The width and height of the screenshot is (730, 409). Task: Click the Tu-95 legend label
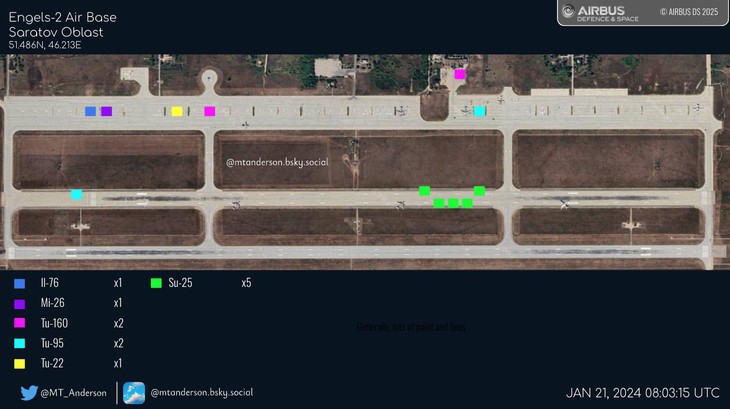52,343
